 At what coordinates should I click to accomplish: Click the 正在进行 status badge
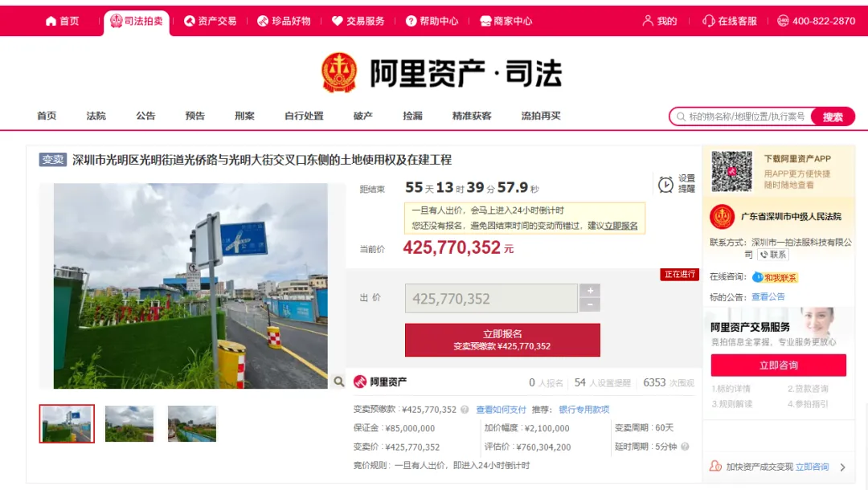point(679,274)
